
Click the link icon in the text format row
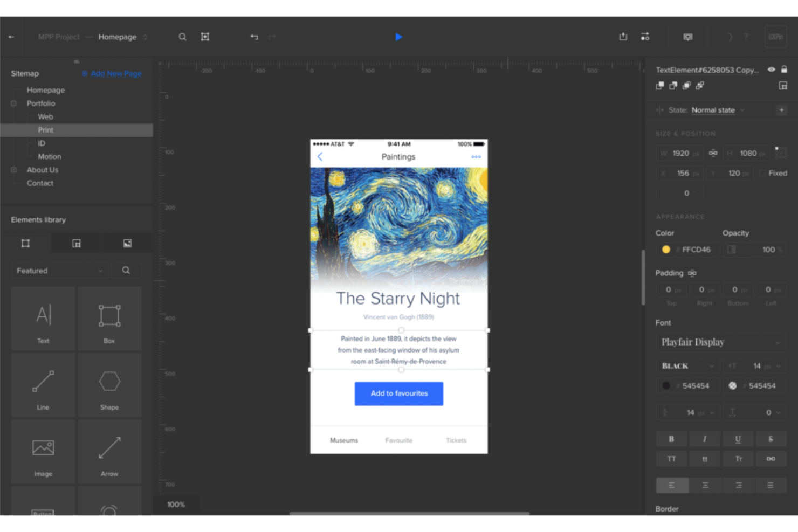click(x=771, y=459)
